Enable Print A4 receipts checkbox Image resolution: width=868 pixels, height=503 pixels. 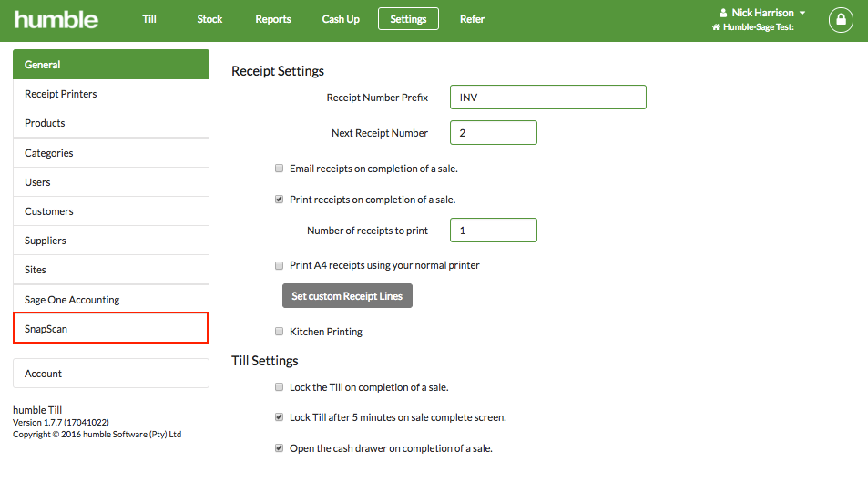click(x=279, y=265)
